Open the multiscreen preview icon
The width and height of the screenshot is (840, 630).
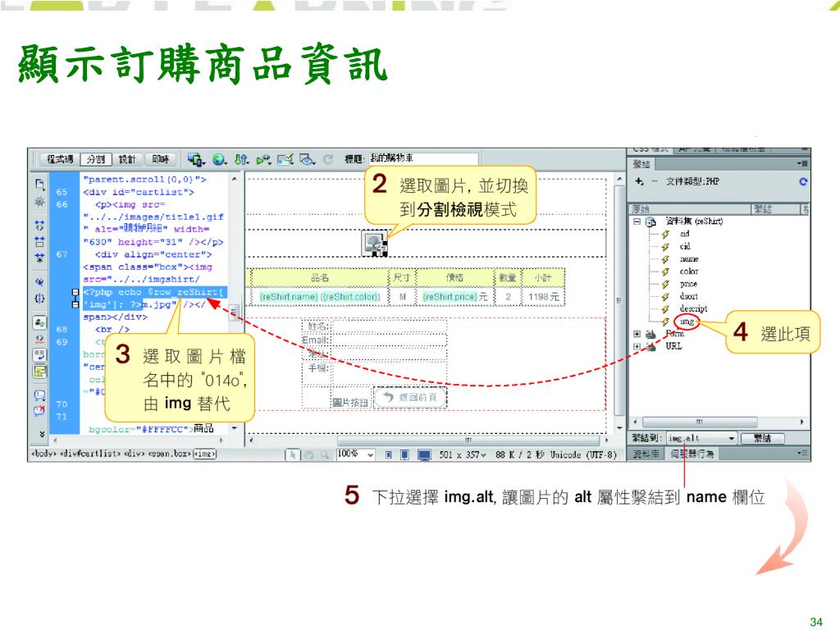[196, 159]
